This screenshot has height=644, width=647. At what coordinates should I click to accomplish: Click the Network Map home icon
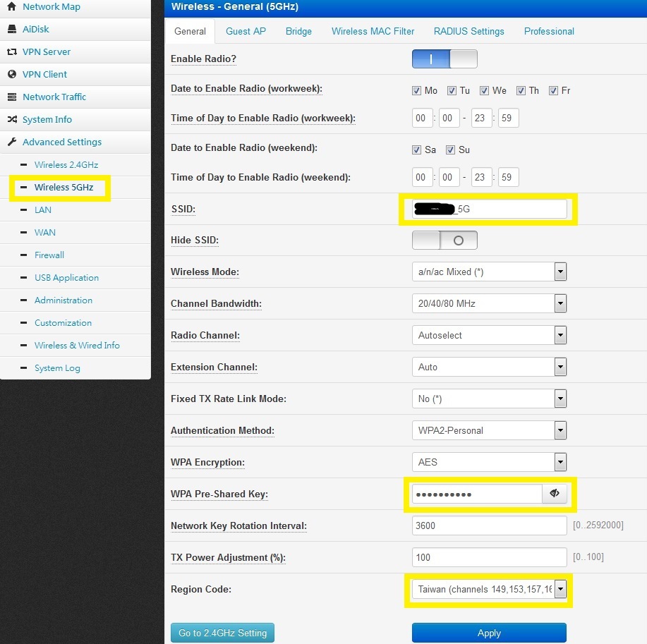(x=12, y=6)
